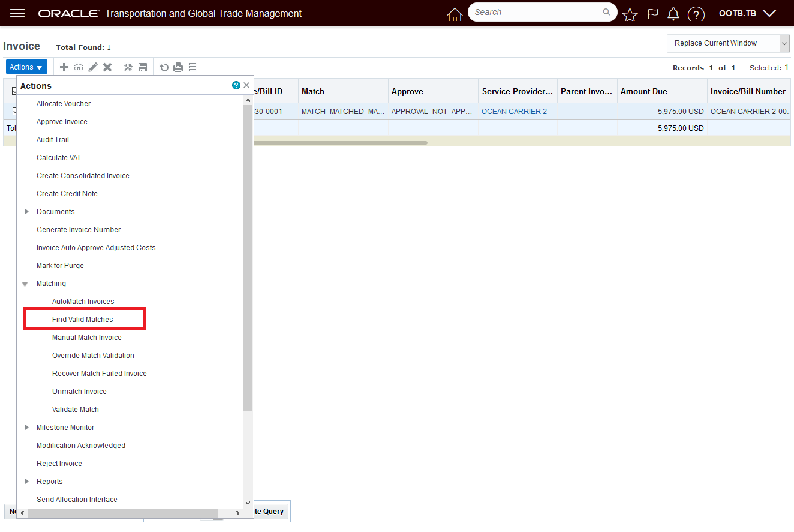Click the search magnifier icon
Screen dimensions: 794x532
pos(606,12)
